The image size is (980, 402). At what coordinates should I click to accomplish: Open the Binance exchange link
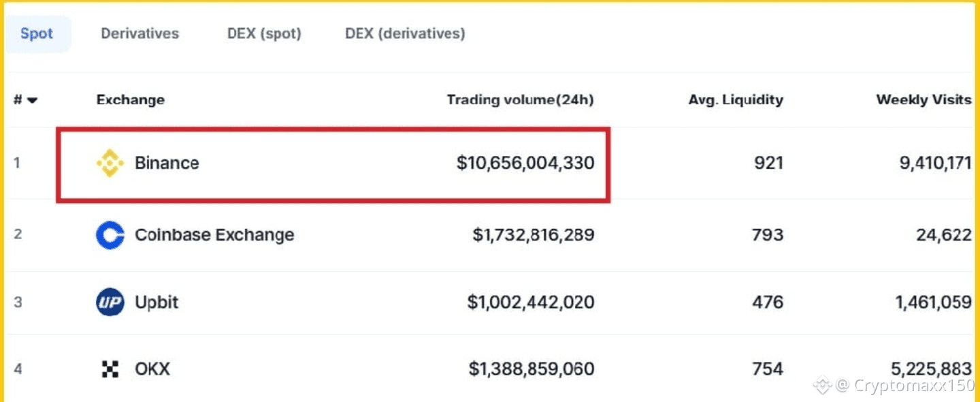click(167, 164)
